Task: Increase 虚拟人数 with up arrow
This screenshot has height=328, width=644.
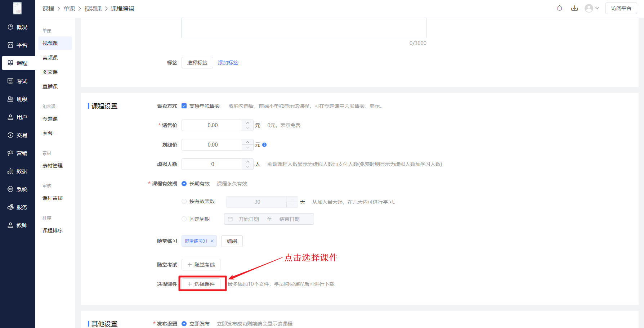Action: (247, 162)
